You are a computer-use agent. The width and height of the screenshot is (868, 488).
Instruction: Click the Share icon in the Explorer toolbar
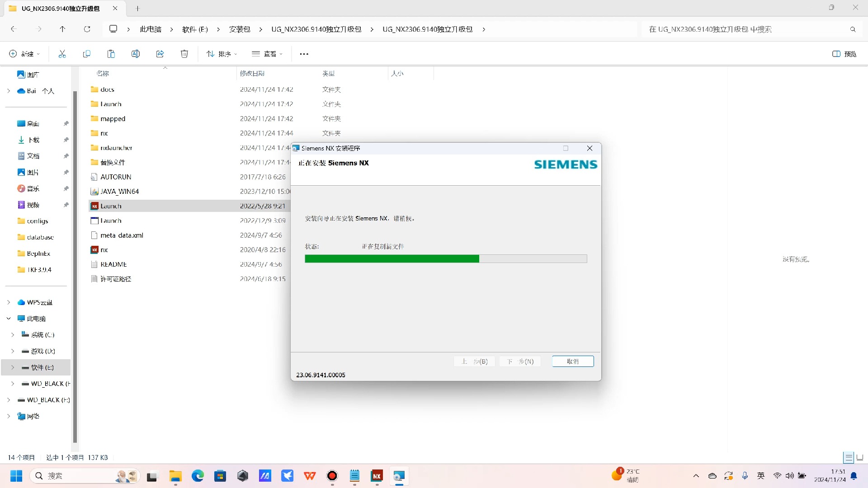pyautogui.click(x=160, y=53)
